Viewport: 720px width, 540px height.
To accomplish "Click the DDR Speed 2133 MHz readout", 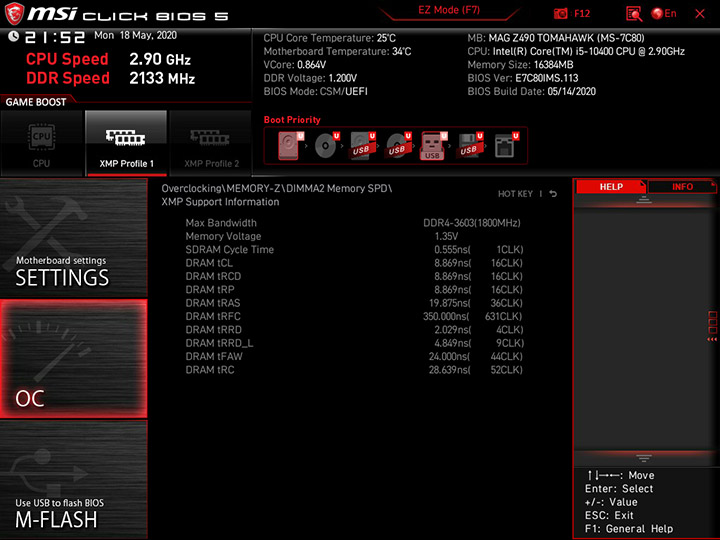I will [110, 78].
